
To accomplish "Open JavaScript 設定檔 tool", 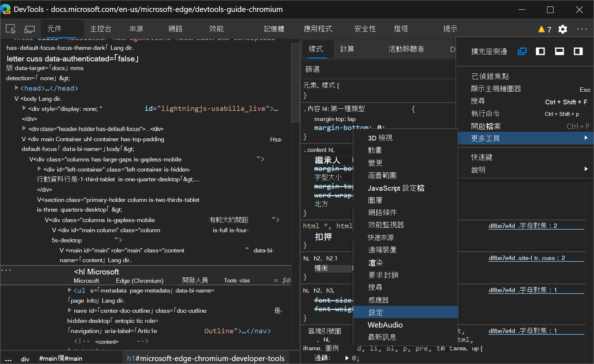I will coord(405,188).
